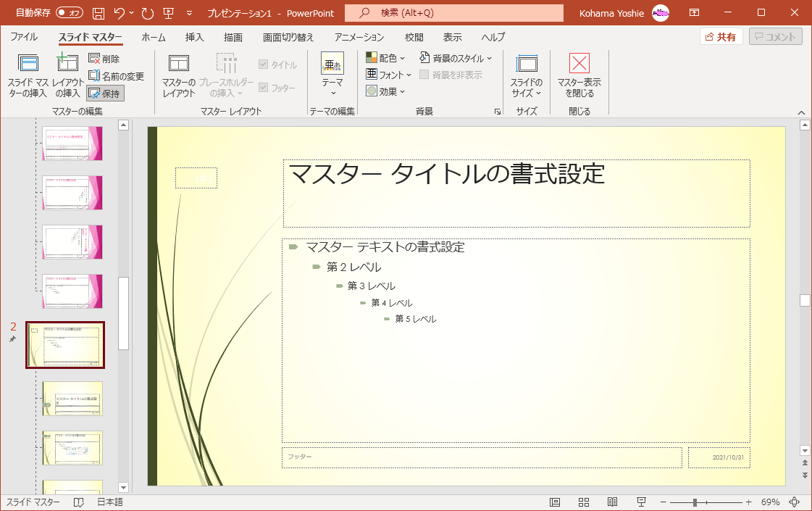Screen dimensions: 812x511
Task: Open the ファイル tab
Action: point(24,37)
